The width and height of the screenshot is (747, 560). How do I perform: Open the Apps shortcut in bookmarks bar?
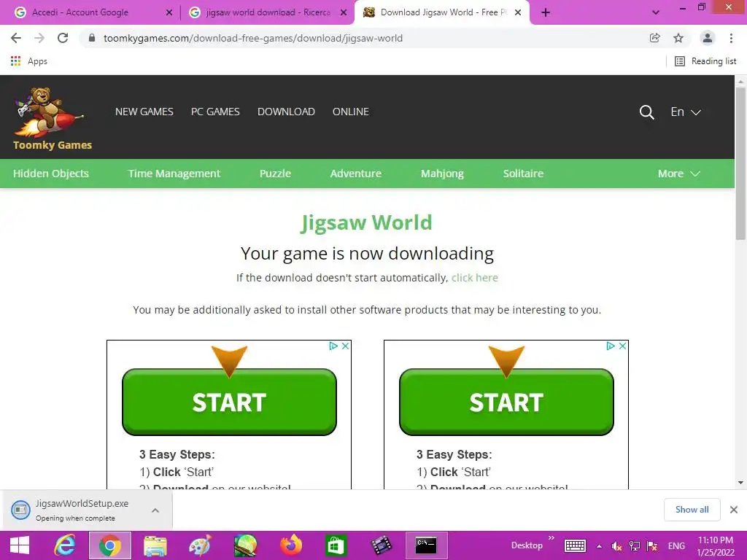[29, 61]
